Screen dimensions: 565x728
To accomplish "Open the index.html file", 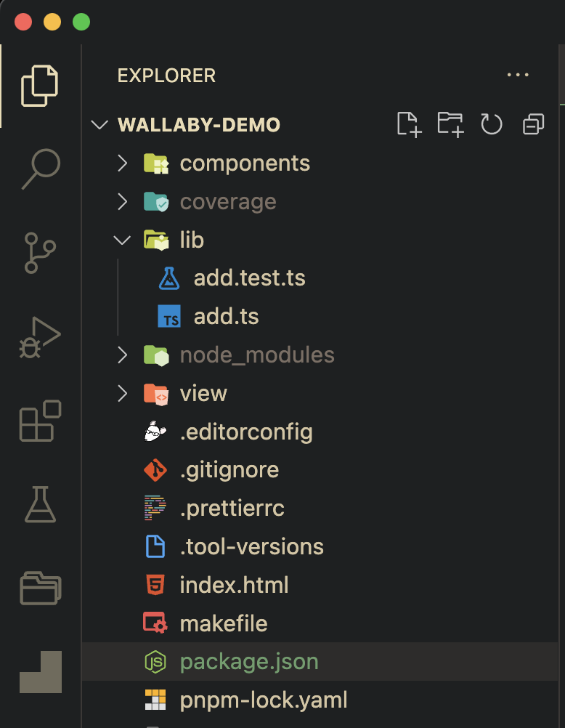I will [x=232, y=585].
